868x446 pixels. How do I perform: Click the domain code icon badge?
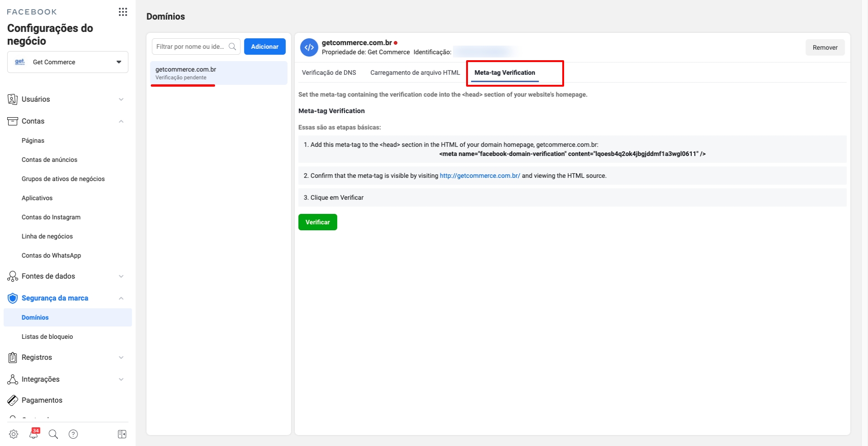[x=309, y=47]
